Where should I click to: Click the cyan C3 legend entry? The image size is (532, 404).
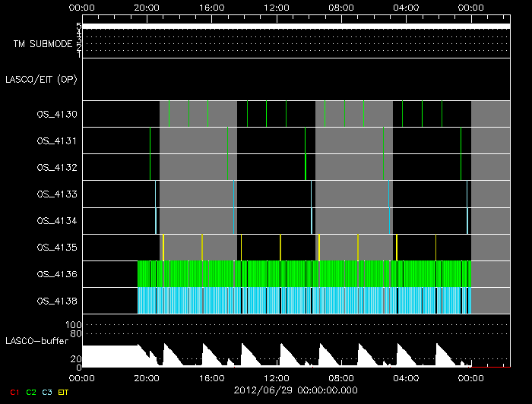pos(47,393)
